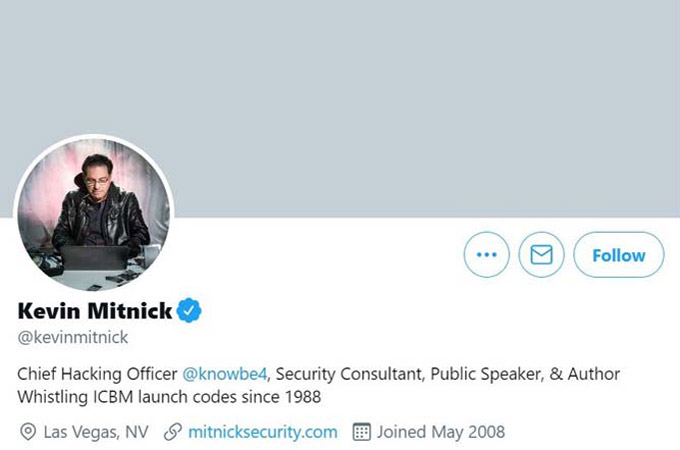Send a message via envelope icon
Viewport: 680px width, 450px height.
541,254
